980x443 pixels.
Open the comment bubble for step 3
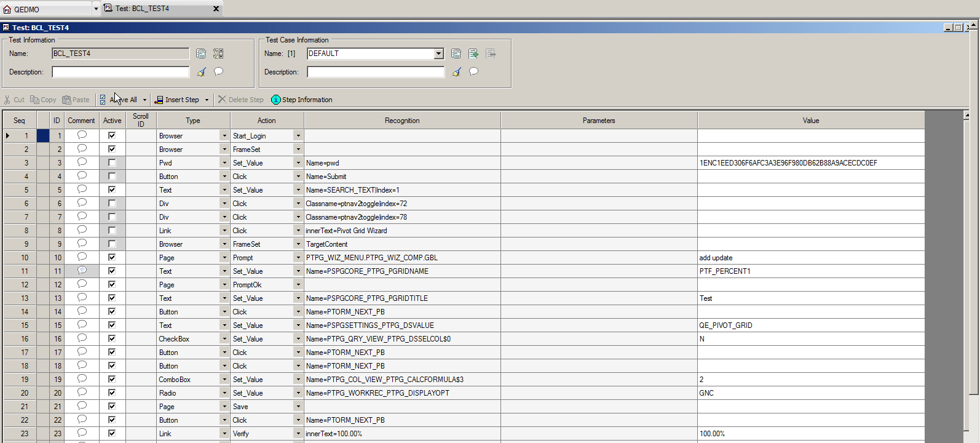[82, 162]
